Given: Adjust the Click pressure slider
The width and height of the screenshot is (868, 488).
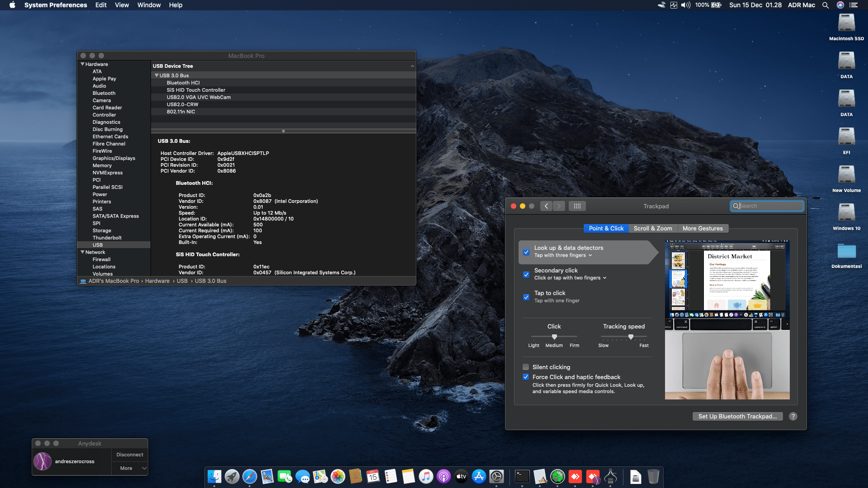Looking at the screenshot, I should pos(554,337).
